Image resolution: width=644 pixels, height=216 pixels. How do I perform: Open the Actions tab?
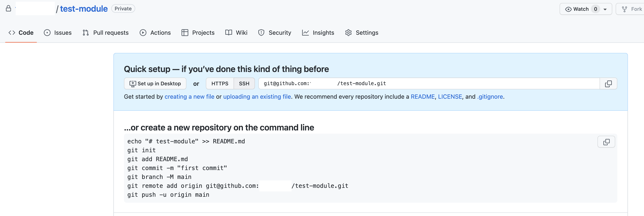tap(155, 33)
